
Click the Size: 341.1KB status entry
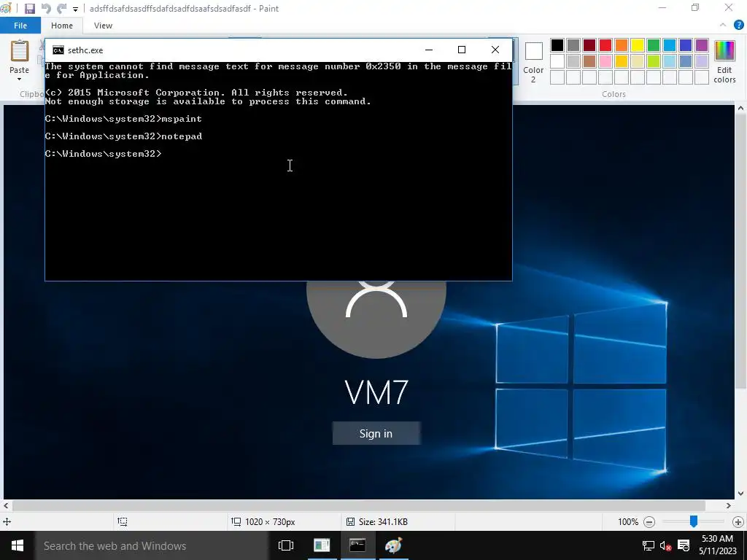[x=377, y=522]
